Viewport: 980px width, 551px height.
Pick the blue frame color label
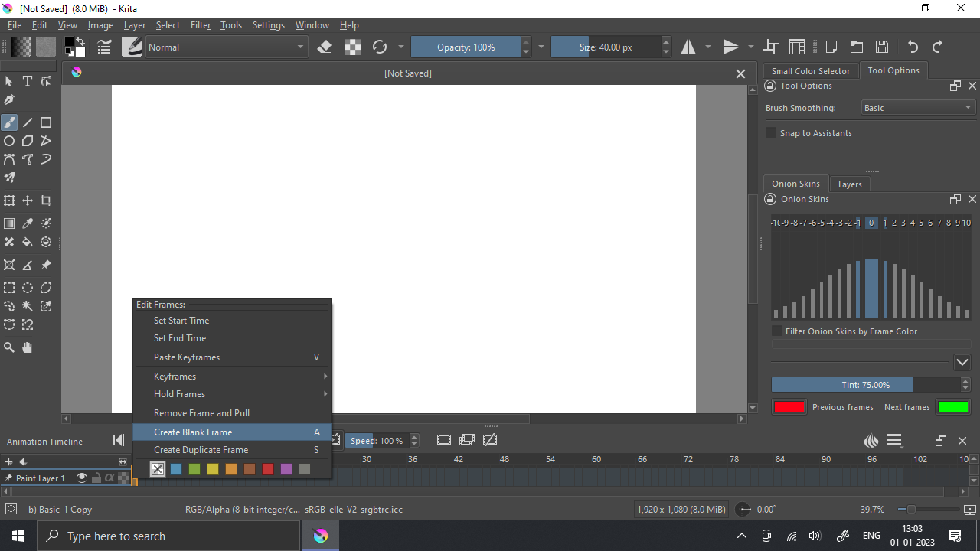click(x=176, y=469)
